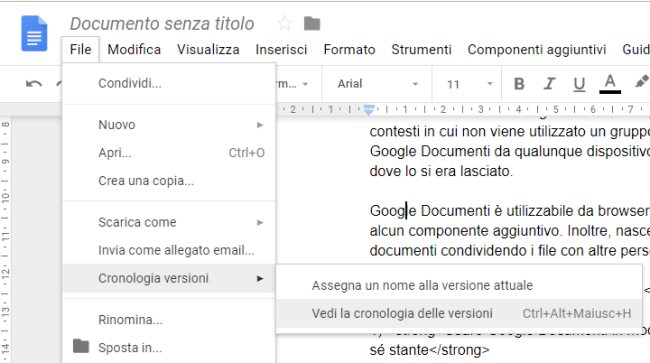Click the highlighter pen icon
The image size is (650, 363).
642,82
